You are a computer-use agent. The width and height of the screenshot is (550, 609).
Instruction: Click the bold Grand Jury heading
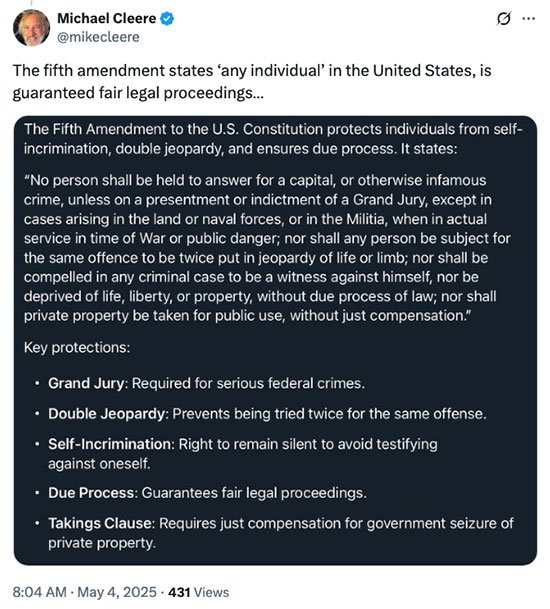click(86, 383)
